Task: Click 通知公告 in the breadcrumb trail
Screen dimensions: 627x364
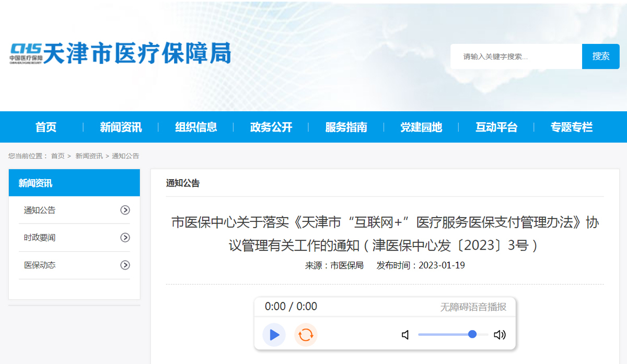Action: click(125, 156)
